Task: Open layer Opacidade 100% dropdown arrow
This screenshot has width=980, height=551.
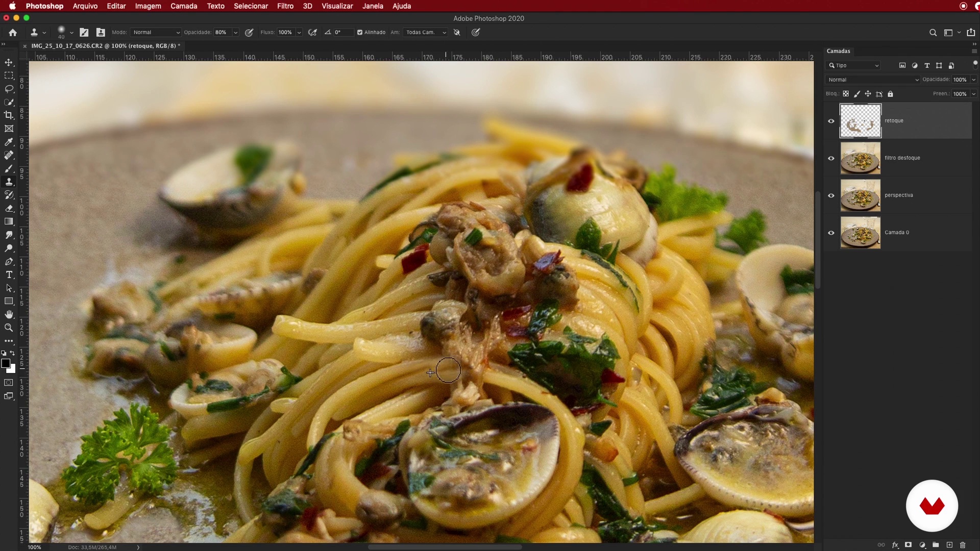Action: (x=973, y=80)
